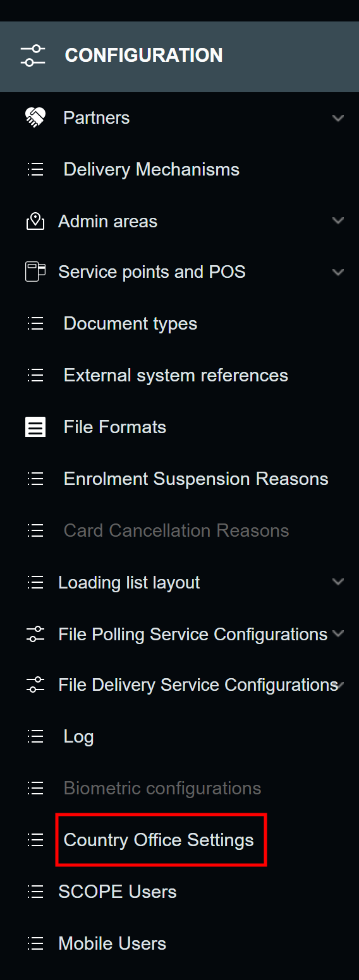Go to Enrolment Suspension Reasons
The image size is (359, 980).
point(196,479)
